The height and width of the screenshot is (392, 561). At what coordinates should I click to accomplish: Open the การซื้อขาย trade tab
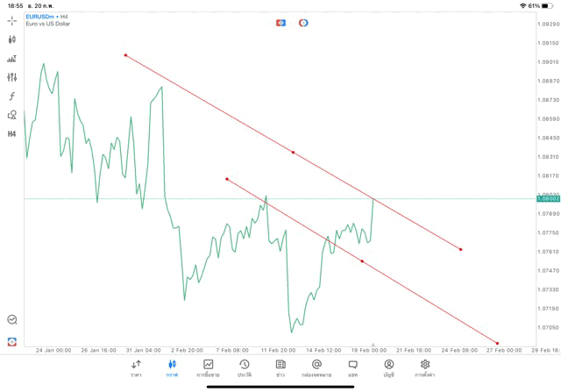(209, 367)
